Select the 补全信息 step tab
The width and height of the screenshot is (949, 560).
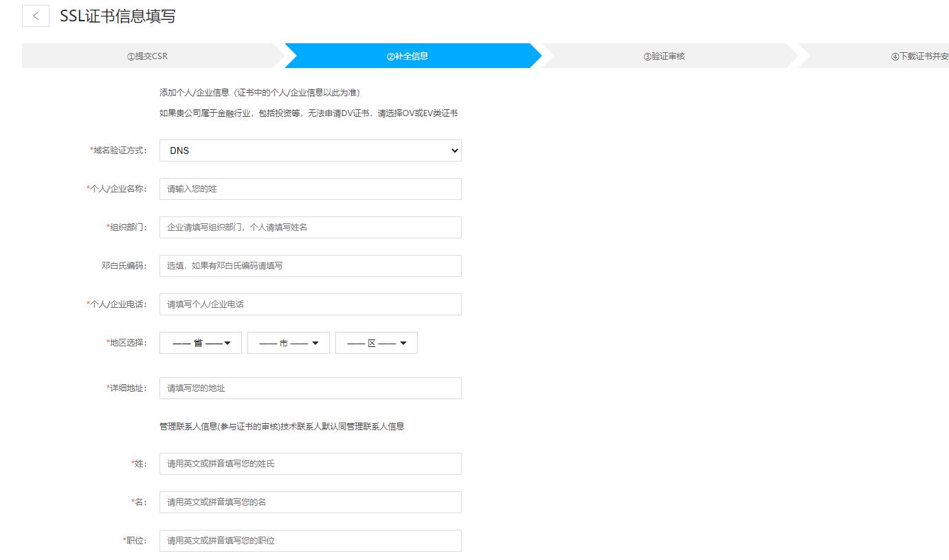pos(407,56)
